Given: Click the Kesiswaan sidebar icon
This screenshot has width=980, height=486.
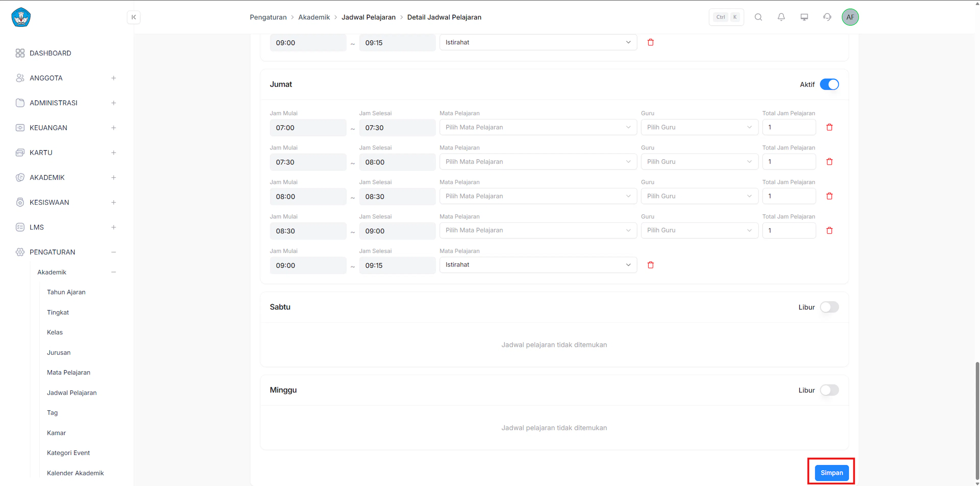Looking at the screenshot, I should point(20,202).
